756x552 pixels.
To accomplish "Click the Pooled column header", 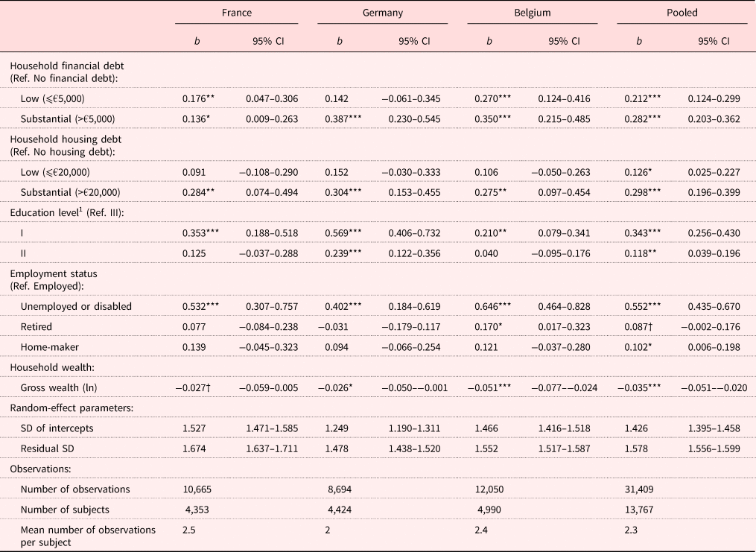I will [682, 13].
